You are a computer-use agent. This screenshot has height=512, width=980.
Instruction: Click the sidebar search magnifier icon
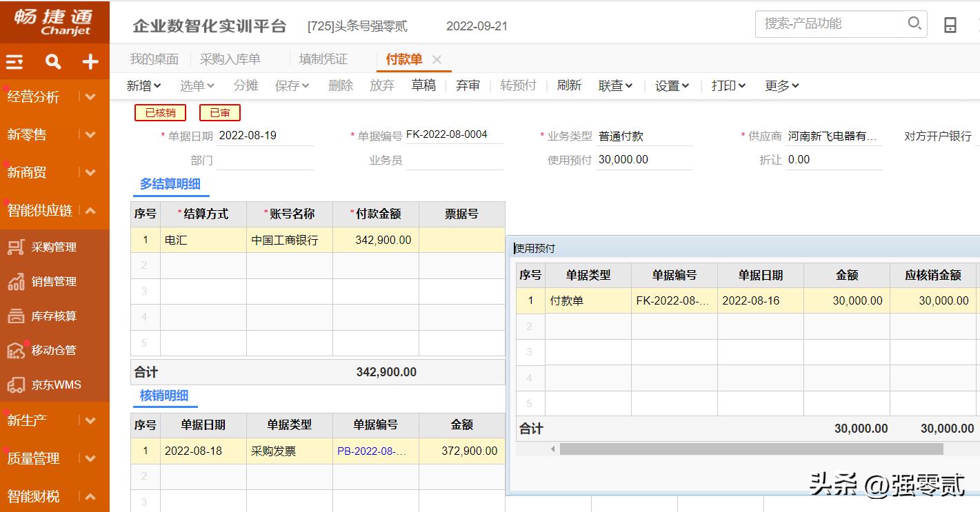click(x=53, y=62)
